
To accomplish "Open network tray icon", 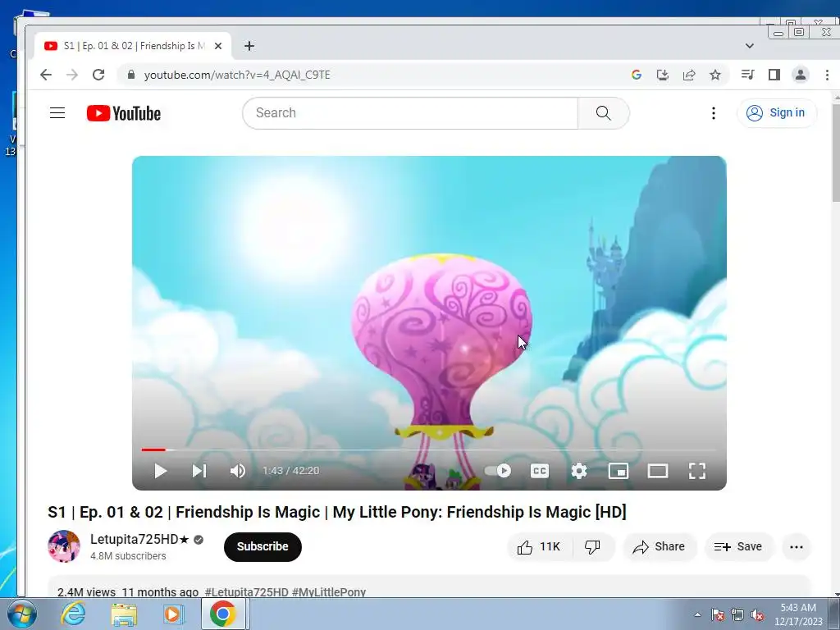I will click(x=737, y=615).
